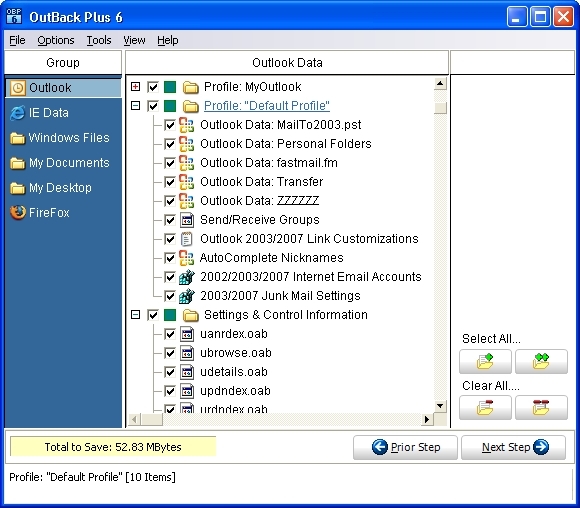Viewport: 580px width, 508px height.
Task: Uncheck the Default Profile checkbox
Action: click(153, 106)
